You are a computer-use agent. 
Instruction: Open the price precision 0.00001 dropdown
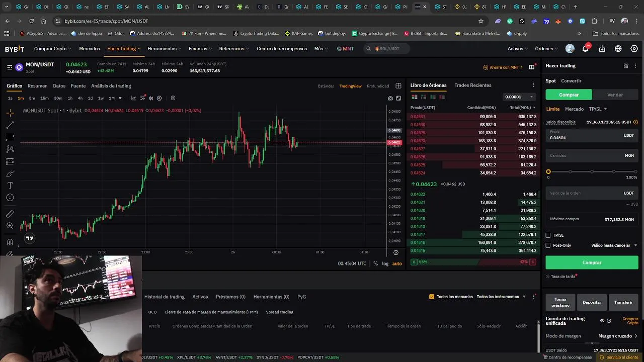pos(519,97)
